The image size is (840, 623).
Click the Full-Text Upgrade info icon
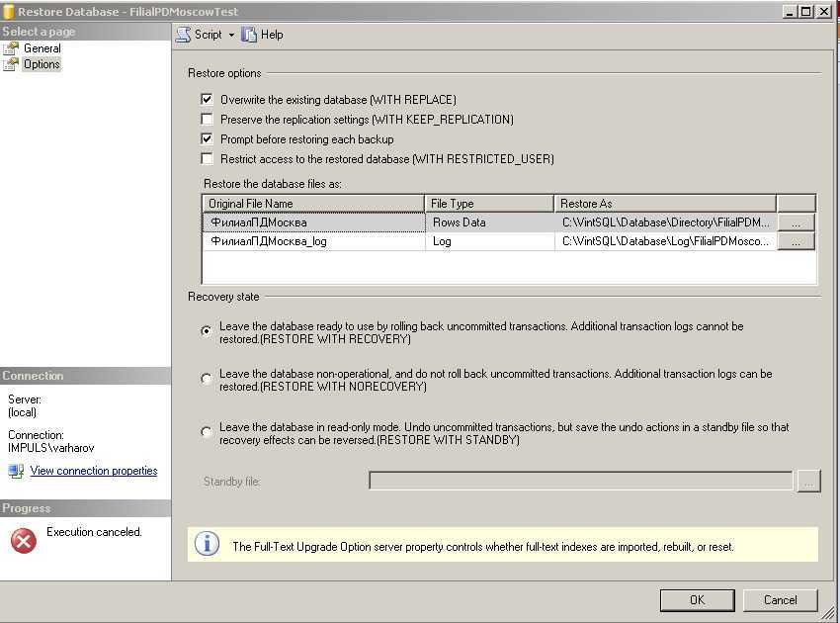[x=207, y=544]
